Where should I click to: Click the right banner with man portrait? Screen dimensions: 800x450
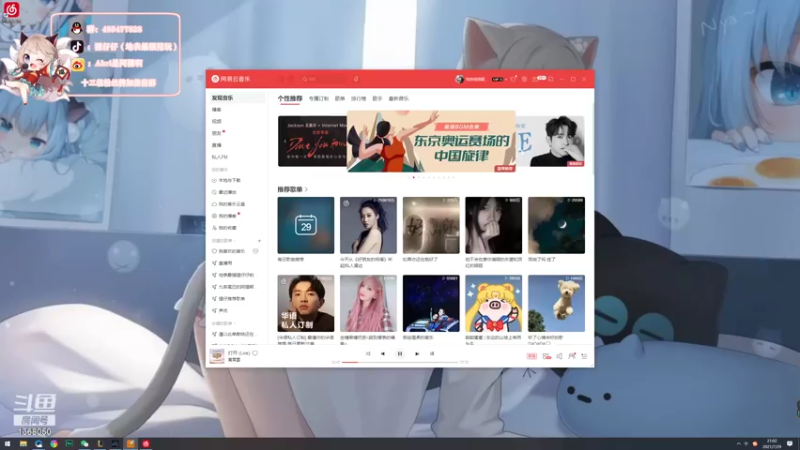point(550,141)
